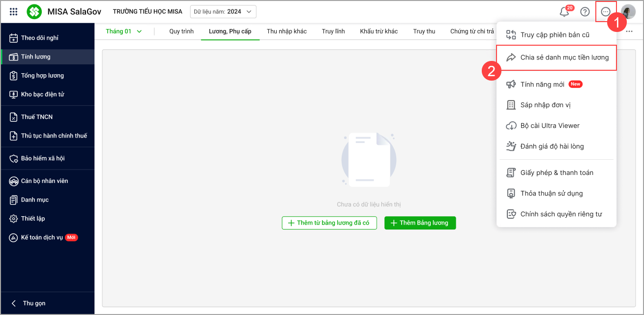Select Tính năng mới menu entry
The image size is (644, 315).
(x=556, y=85)
